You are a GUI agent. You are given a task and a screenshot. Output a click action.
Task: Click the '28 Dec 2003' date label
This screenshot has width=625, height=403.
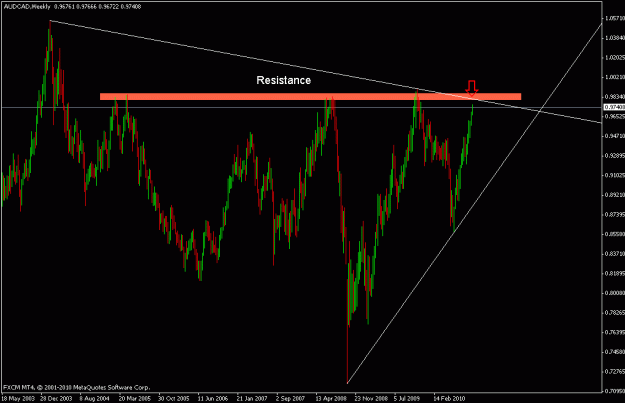click(56, 399)
